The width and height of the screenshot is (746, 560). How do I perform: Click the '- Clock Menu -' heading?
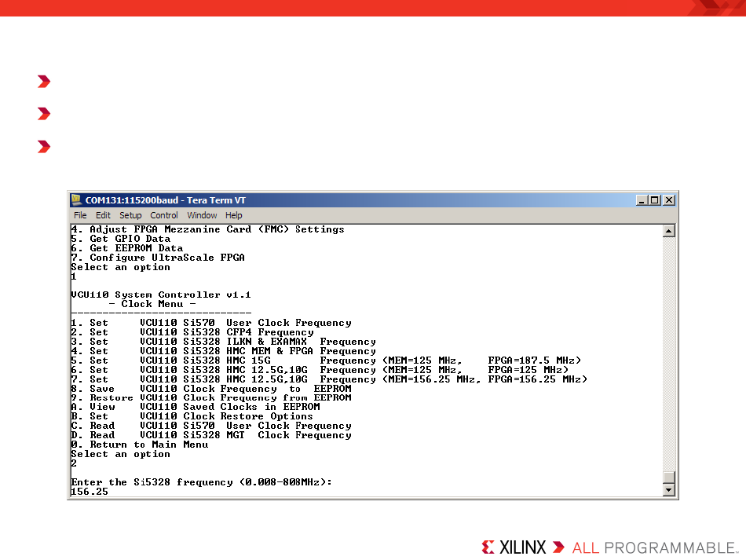152,304
